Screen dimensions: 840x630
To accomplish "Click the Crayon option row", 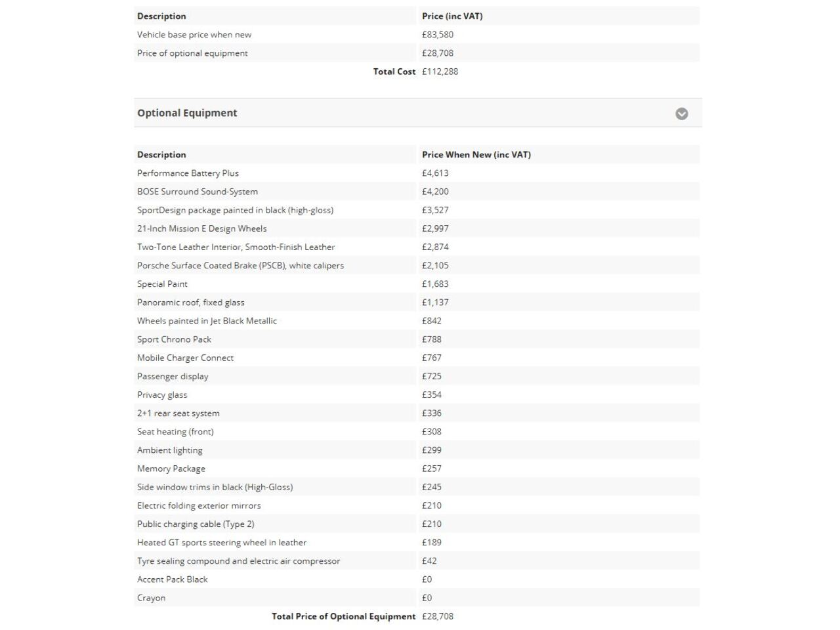I will tap(151, 598).
